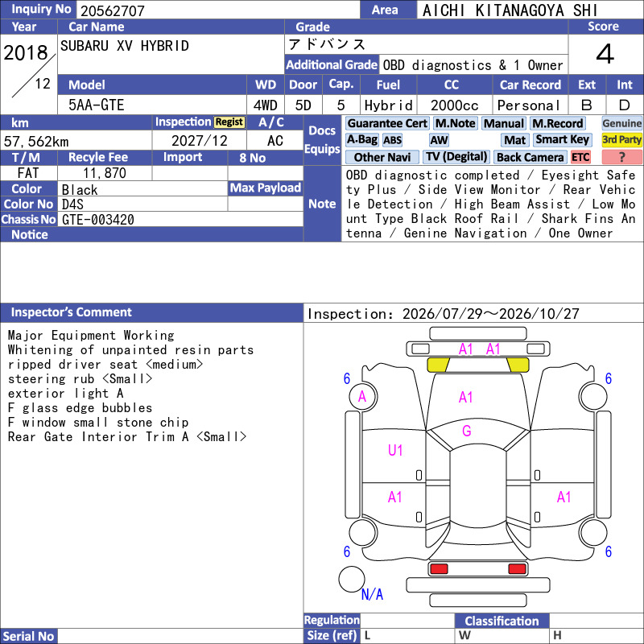Click 'Major Equipment Working' comment
Image resolution: width=644 pixels, height=644 pixels.
pos(91,335)
